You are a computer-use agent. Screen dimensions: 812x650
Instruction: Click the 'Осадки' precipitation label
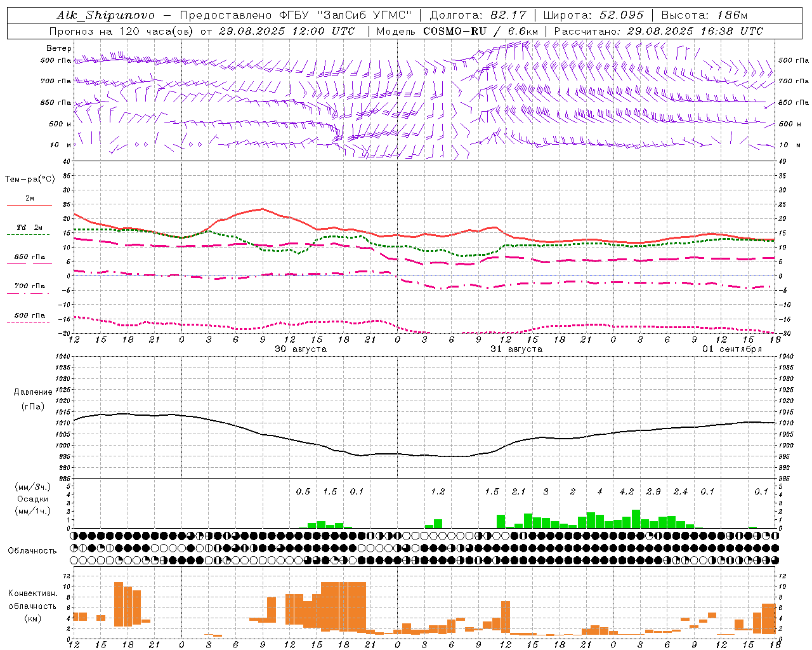pos(32,499)
